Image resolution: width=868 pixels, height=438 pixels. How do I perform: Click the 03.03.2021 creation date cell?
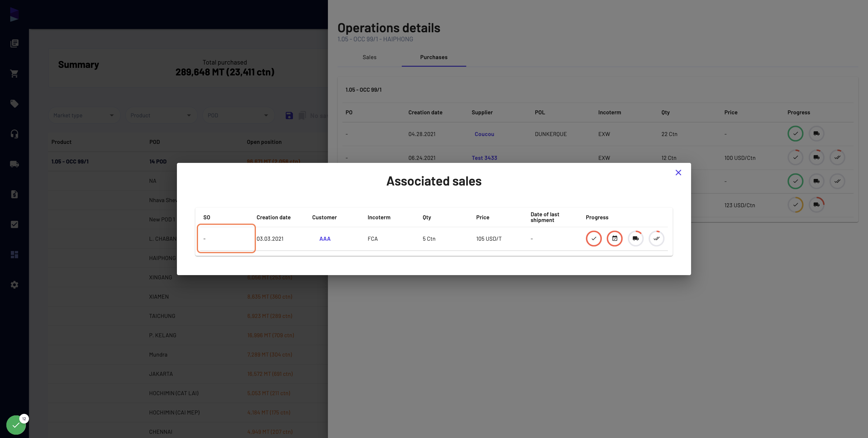coord(270,239)
